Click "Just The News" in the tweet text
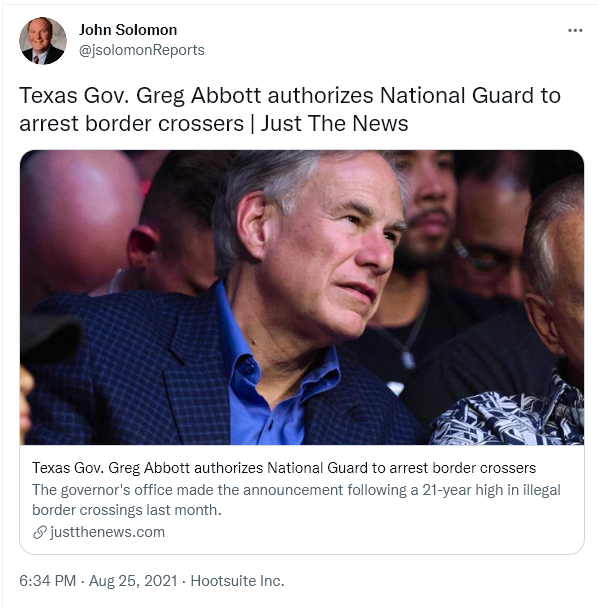 [334, 123]
